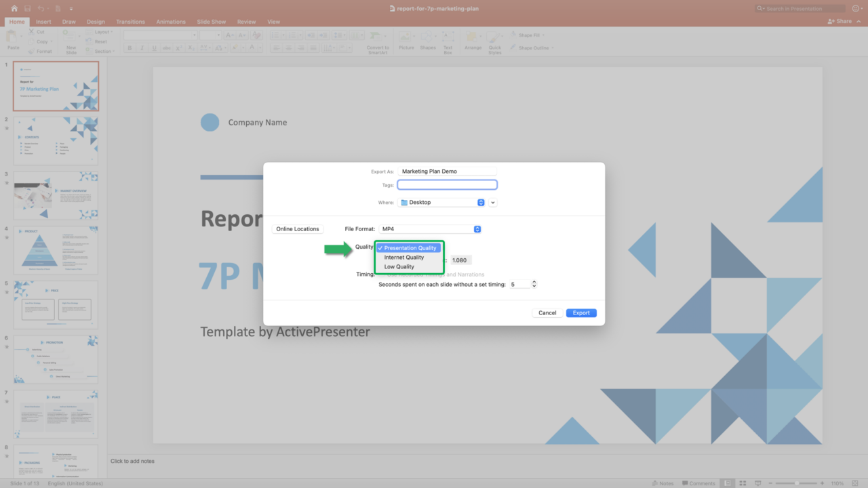Screen dimensions: 868x488
Task: Open Quick Styles on the ribbon
Action: pyautogui.click(x=495, y=39)
